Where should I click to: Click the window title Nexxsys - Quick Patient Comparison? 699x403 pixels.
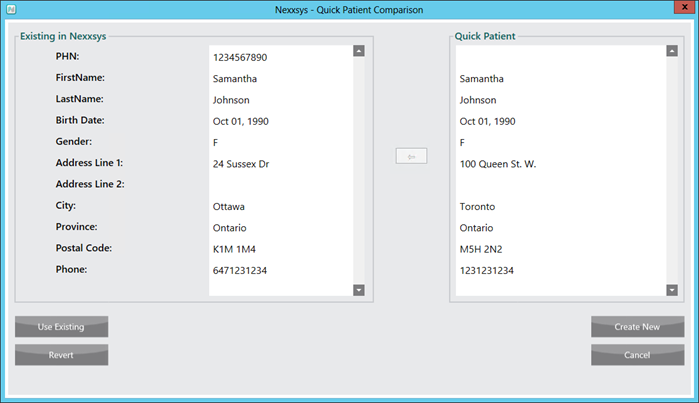[349, 10]
